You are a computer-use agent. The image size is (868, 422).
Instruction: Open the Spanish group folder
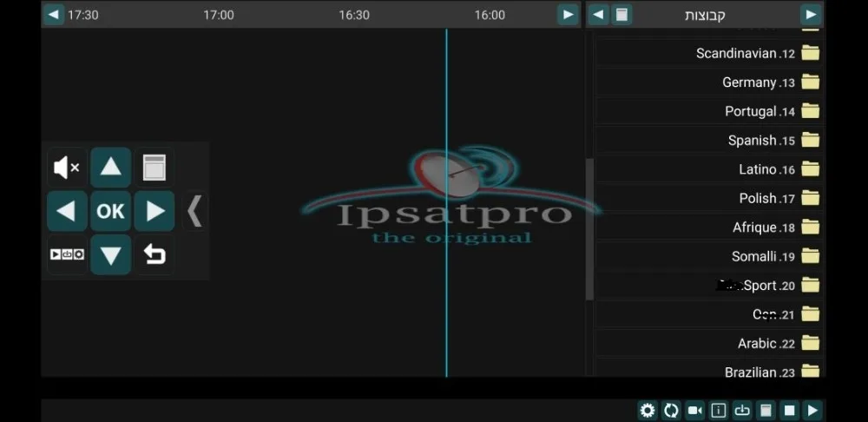click(x=708, y=140)
